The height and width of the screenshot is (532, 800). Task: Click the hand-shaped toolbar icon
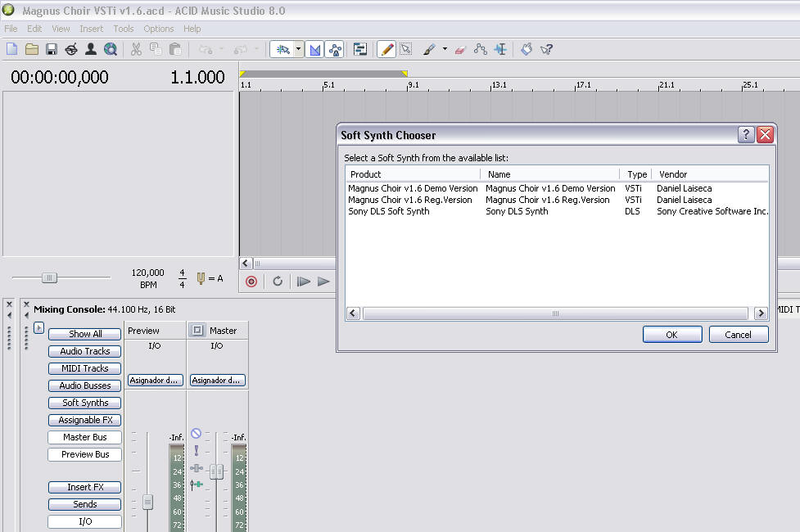coord(527,49)
